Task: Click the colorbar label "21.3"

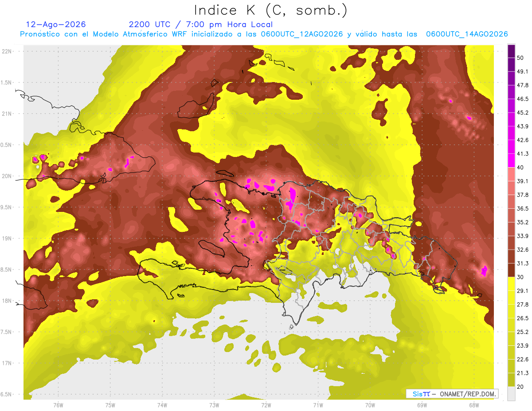Action: [523, 373]
